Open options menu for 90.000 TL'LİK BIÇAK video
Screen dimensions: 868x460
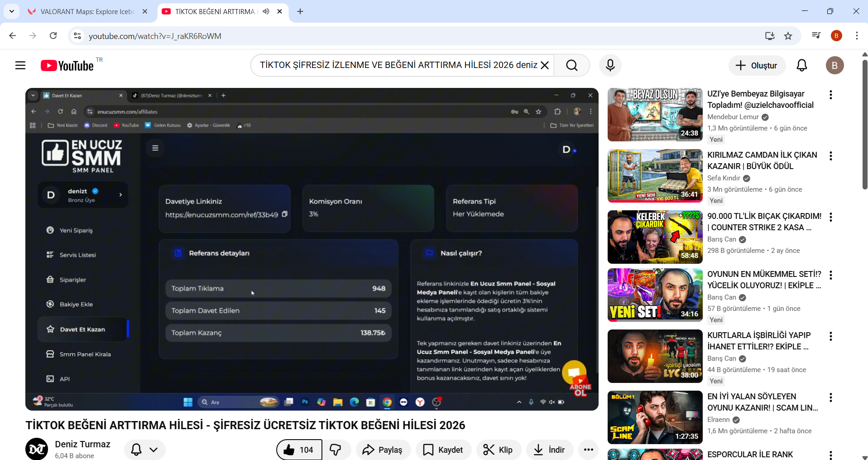[x=830, y=217]
